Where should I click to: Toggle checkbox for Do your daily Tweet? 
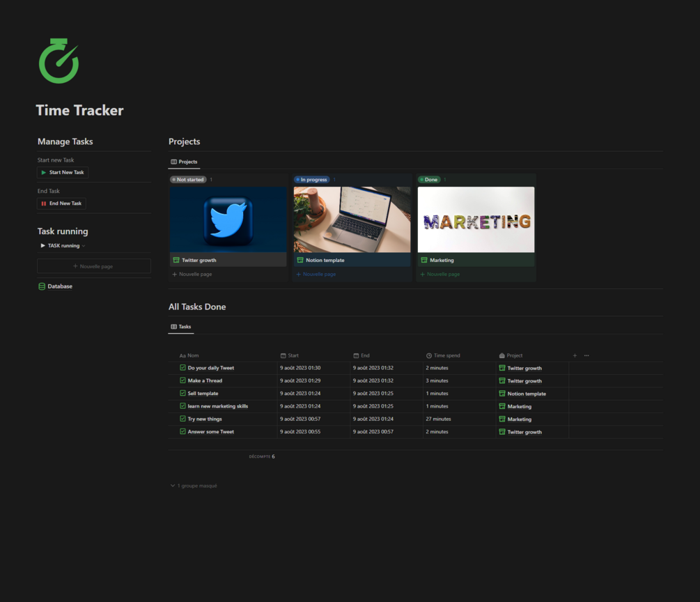[182, 368]
